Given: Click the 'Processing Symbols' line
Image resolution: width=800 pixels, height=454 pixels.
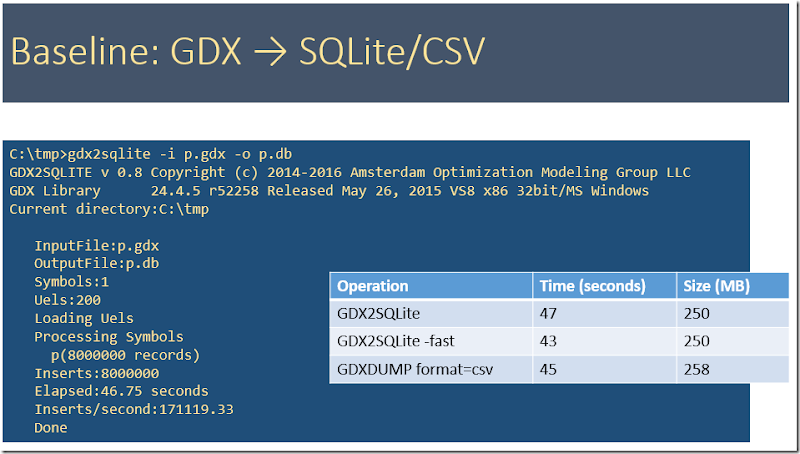Looking at the screenshot, I should point(109,337).
